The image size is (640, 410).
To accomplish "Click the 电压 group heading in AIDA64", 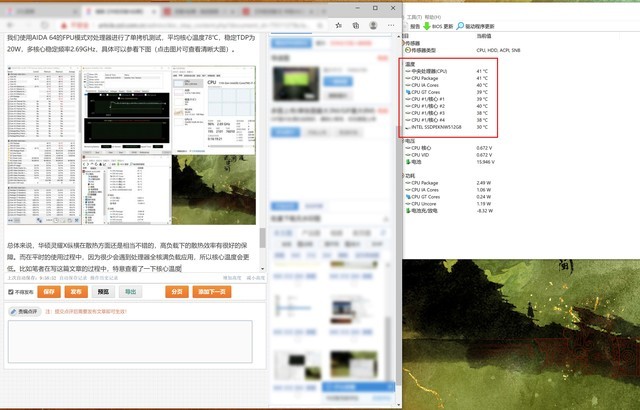I will click(x=409, y=141).
